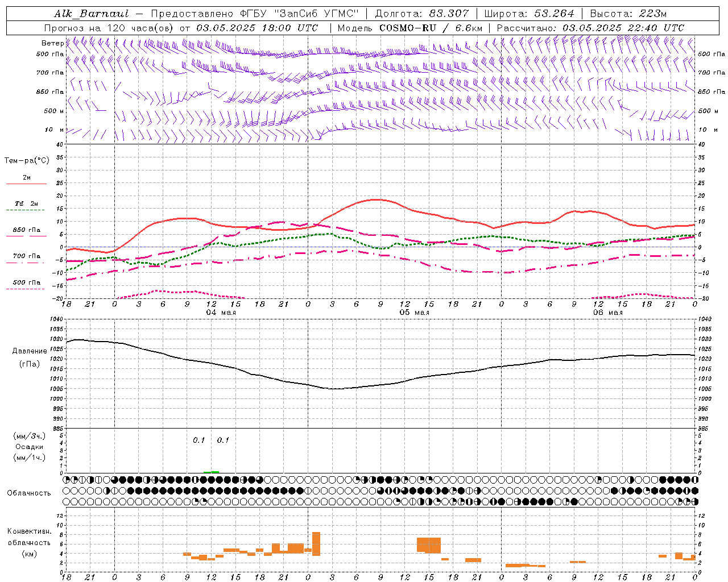The width and height of the screenshot is (728, 582).
Task: Click the date label 04 мая under temperature chart
Action: point(221,313)
